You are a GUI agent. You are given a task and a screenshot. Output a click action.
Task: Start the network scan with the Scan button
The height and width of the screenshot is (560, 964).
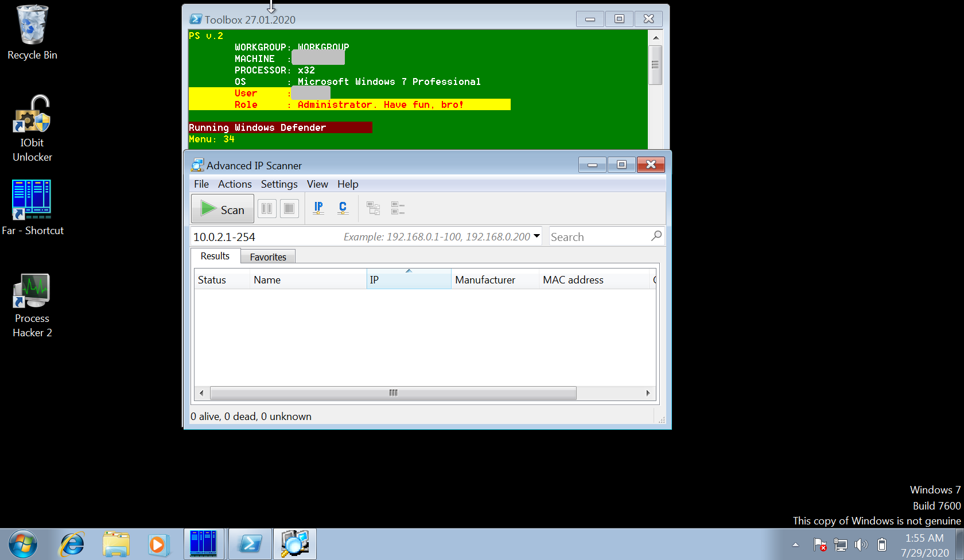coord(223,209)
